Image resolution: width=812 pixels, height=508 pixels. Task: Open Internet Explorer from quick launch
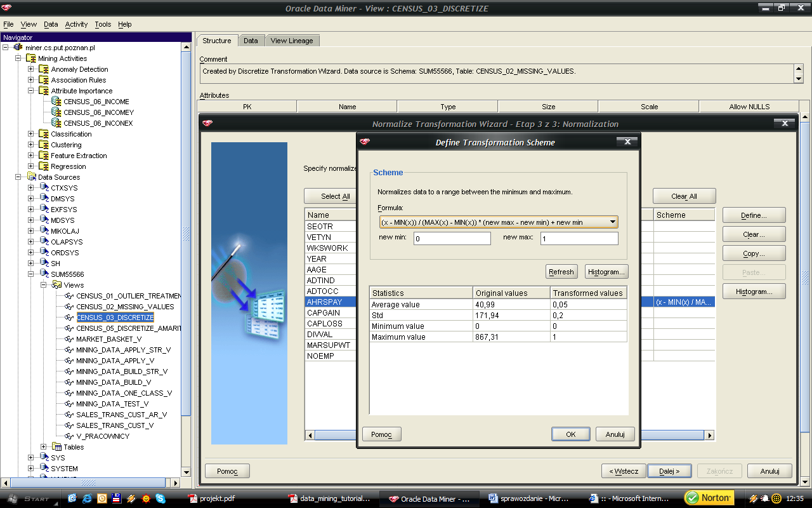[87, 498]
